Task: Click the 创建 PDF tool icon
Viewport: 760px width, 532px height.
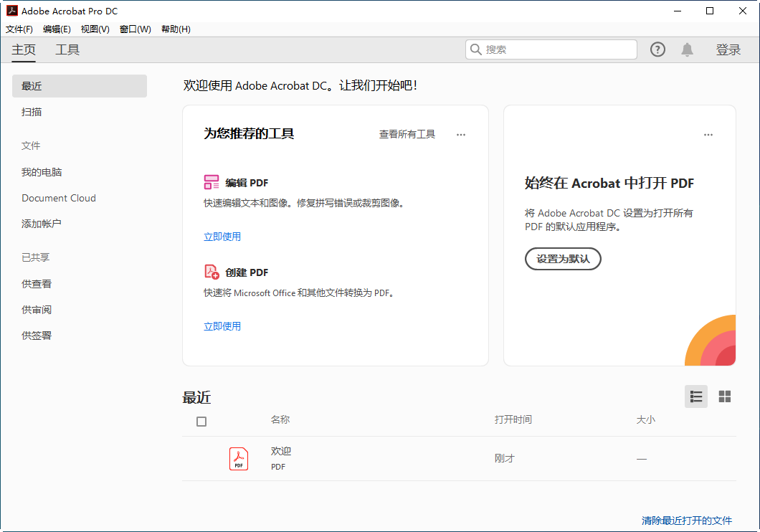Action: coord(212,272)
